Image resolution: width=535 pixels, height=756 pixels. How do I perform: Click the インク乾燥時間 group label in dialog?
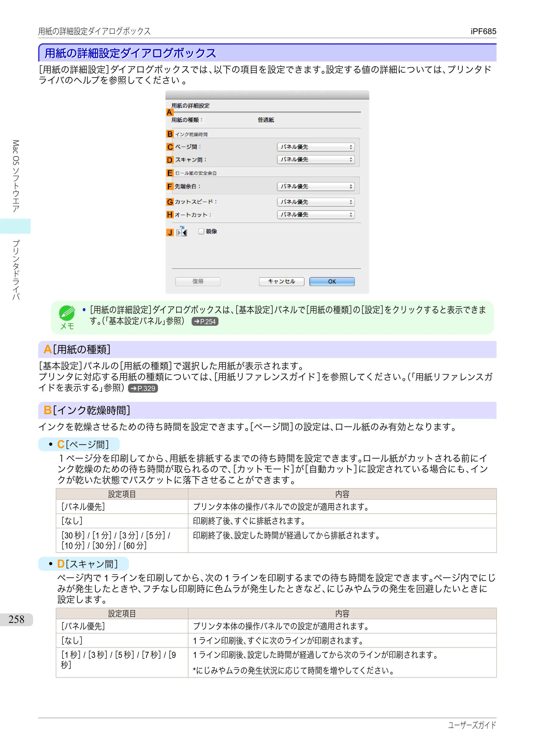[x=191, y=135]
